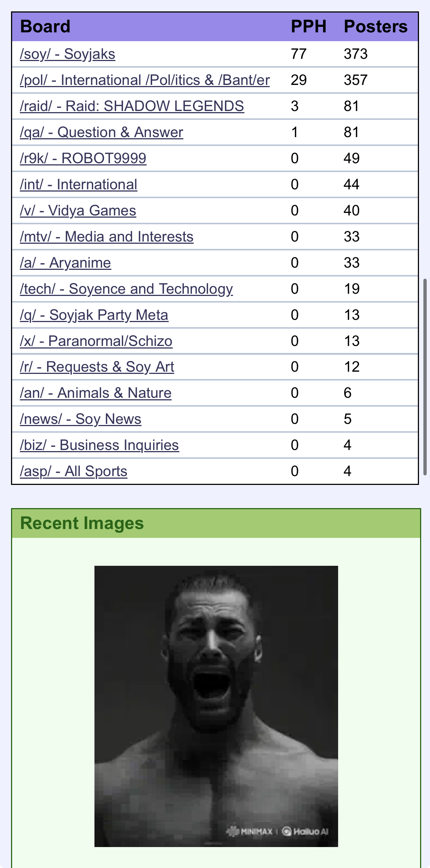Open the /news/ - Soy News board
This screenshot has width=430, height=868.
[80, 419]
